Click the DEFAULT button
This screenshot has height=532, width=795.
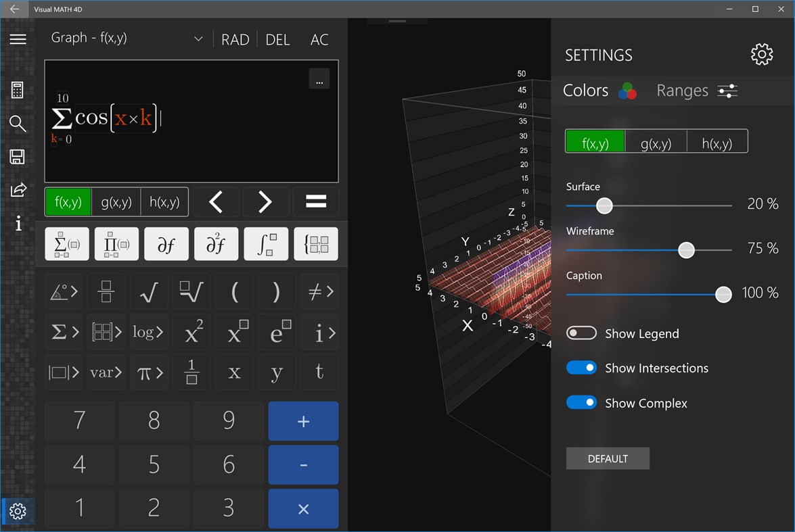tap(608, 458)
